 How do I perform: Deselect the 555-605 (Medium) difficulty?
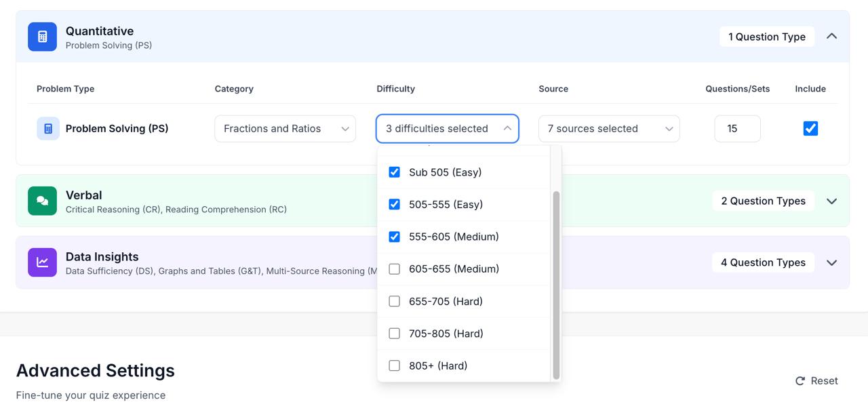pyautogui.click(x=394, y=237)
